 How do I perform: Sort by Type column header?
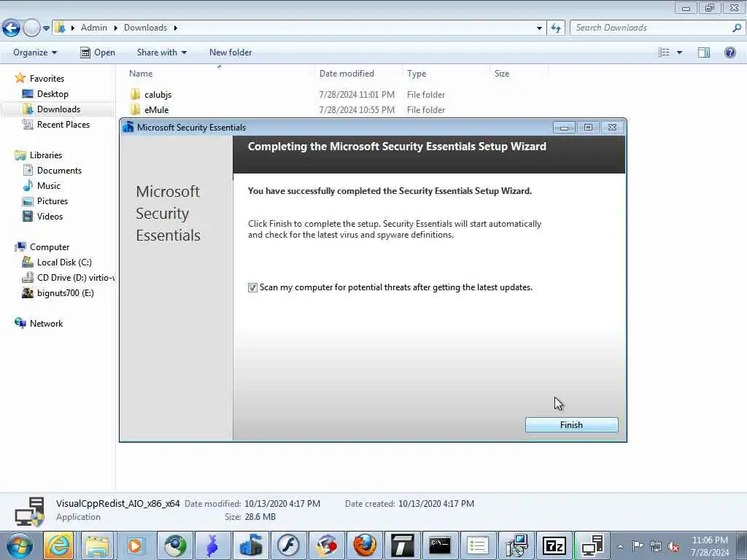(417, 74)
